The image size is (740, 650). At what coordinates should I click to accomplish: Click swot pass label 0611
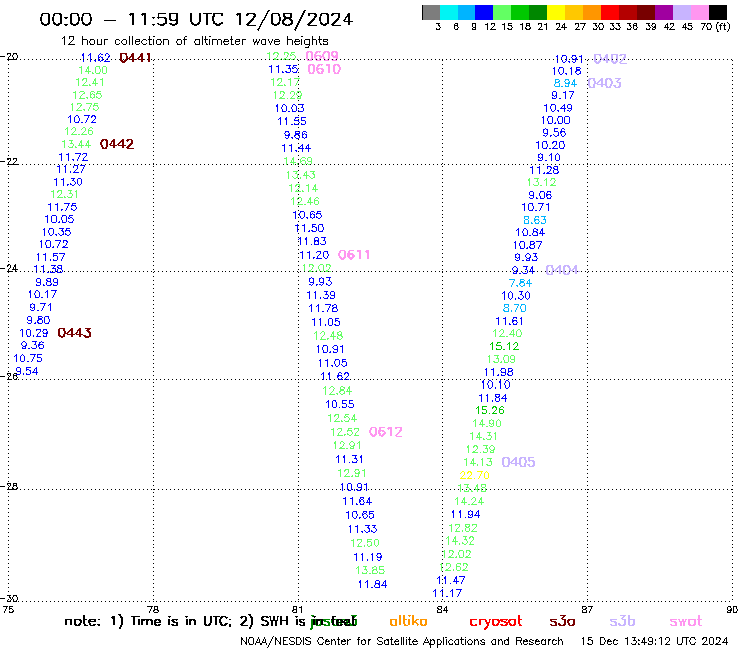(x=354, y=255)
